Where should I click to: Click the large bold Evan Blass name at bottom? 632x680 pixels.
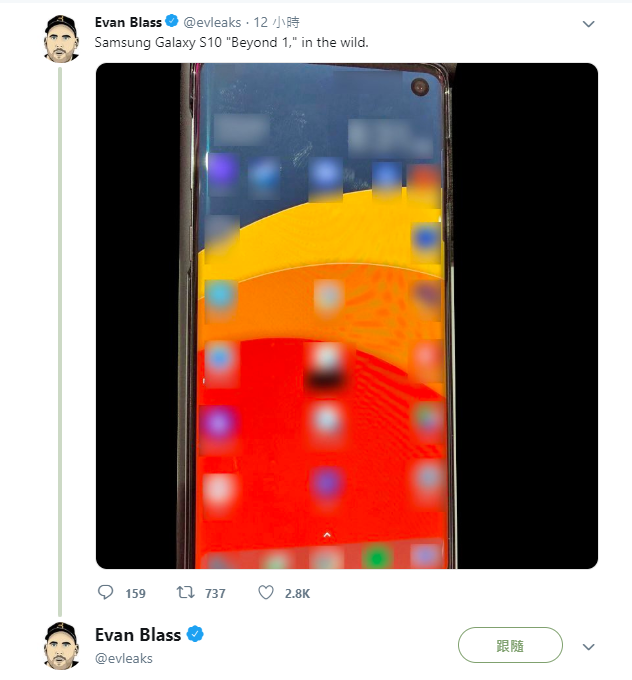pyautogui.click(x=138, y=635)
